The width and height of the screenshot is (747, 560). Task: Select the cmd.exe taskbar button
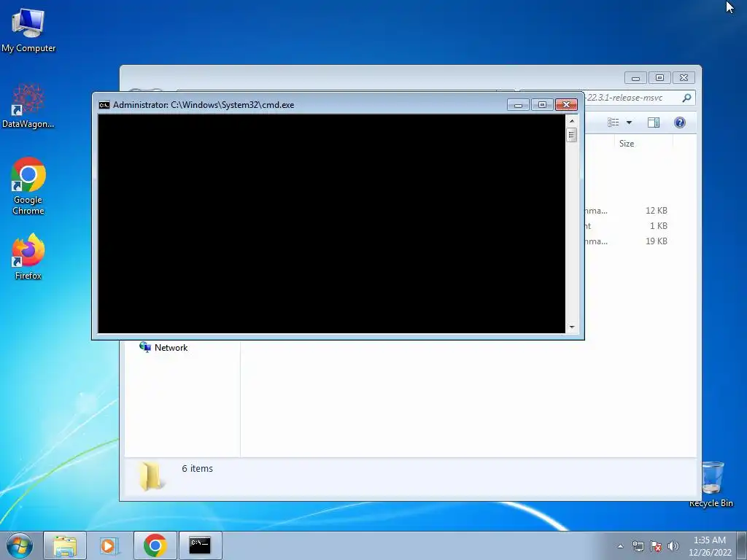(200, 545)
